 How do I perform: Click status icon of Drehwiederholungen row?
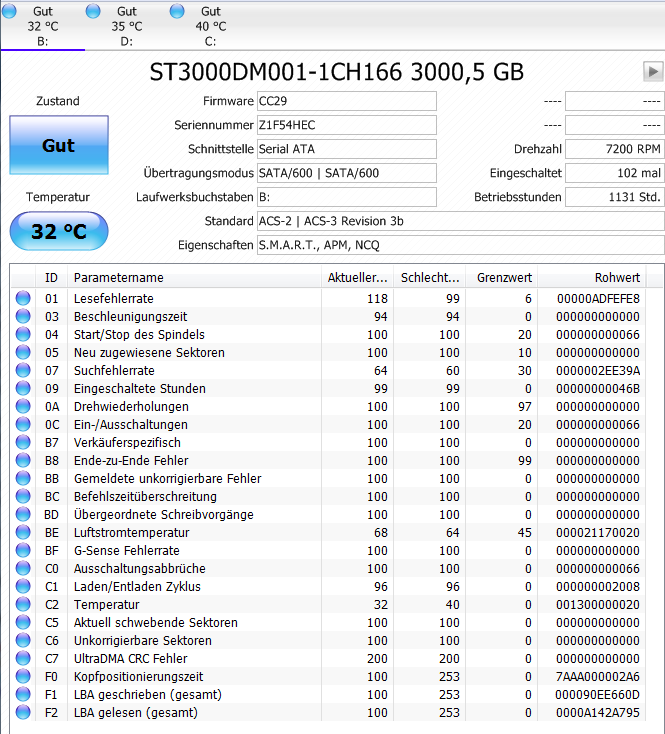pos(23,406)
